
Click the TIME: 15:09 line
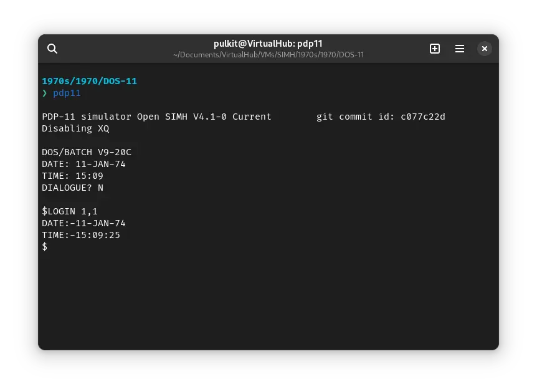[x=72, y=176]
